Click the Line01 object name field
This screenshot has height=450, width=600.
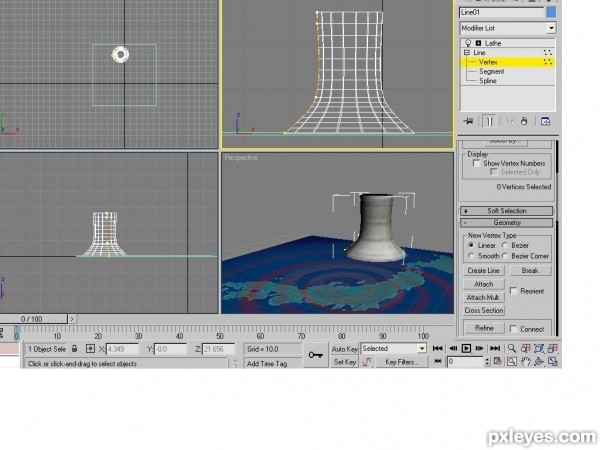502,12
